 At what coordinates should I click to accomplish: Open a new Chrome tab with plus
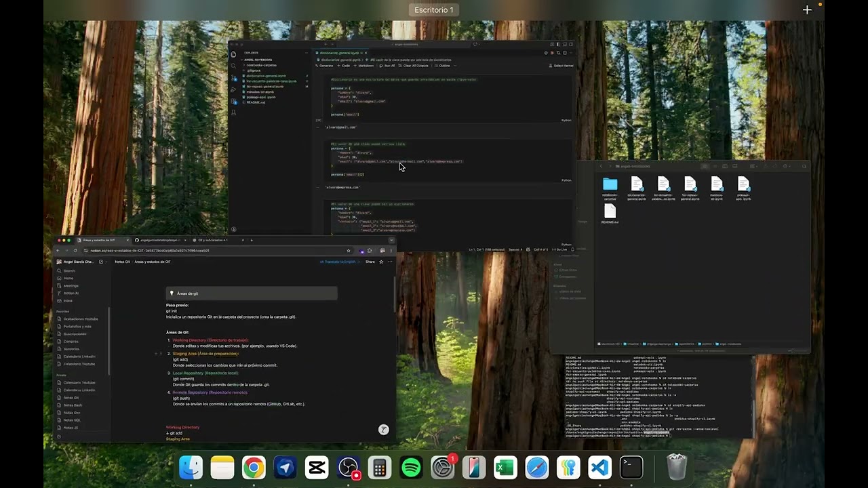[x=252, y=240]
